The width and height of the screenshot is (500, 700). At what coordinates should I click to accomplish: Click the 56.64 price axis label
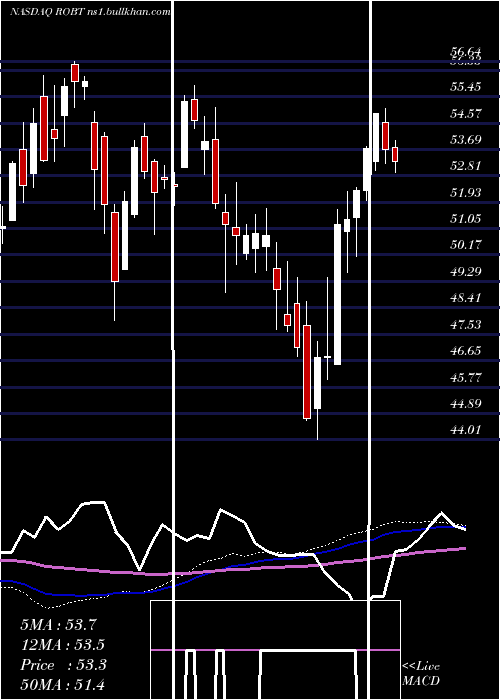point(465,52)
